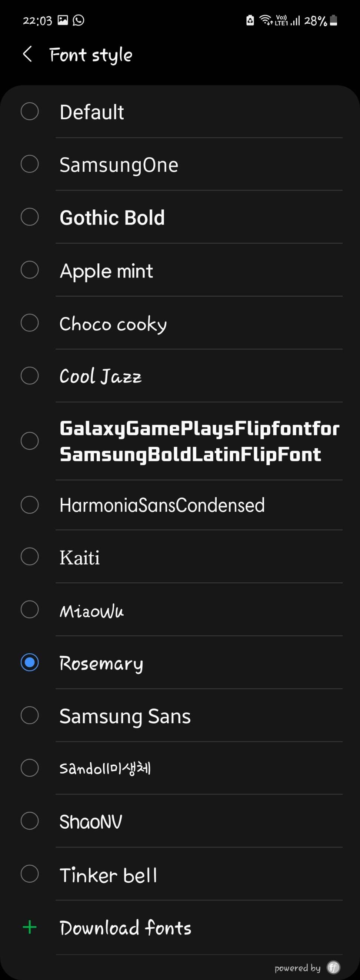
Task: Select the HarmoniaSansCondensed font option
Action: [162, 505]
